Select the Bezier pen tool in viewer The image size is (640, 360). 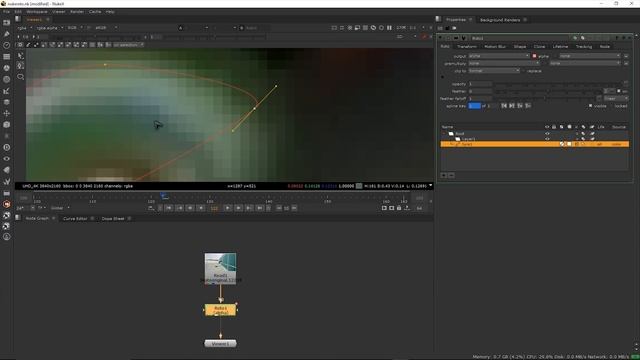20,66
